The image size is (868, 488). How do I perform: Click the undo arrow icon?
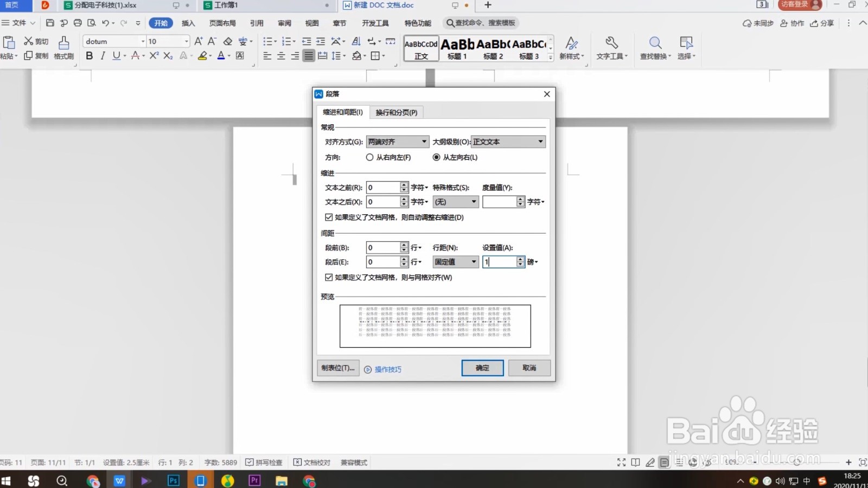pyautogui.click(x=105, y=23)
